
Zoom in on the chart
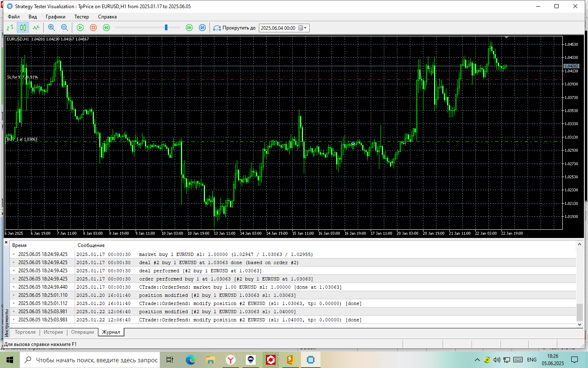[51, 28]
